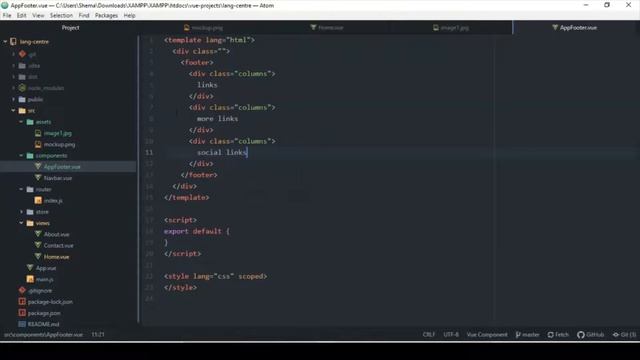Click the Project panel header
The height and width of the screenshot is (360, 640).
pyautogui.click(x=70, y=28)
